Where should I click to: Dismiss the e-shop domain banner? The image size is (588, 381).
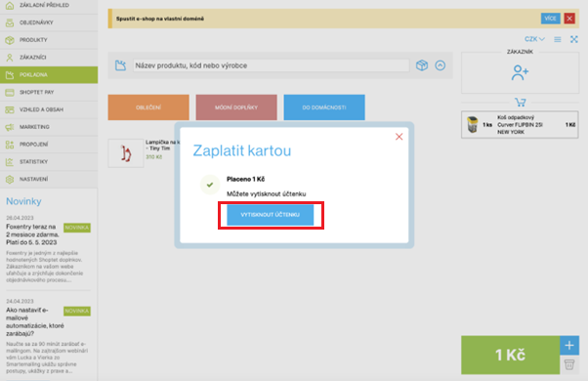[569, 19]
